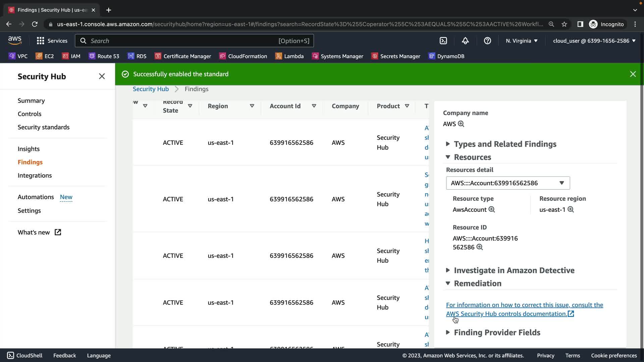644x362 pixels.
Task: Expand Types and Related Findings section
Action: 505,144
